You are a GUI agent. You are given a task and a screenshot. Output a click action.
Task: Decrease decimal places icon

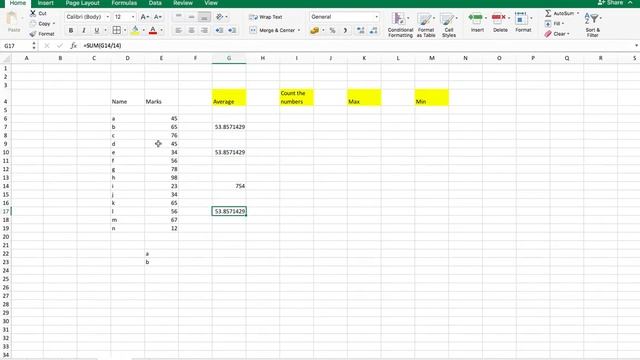(x=373, y=30)
